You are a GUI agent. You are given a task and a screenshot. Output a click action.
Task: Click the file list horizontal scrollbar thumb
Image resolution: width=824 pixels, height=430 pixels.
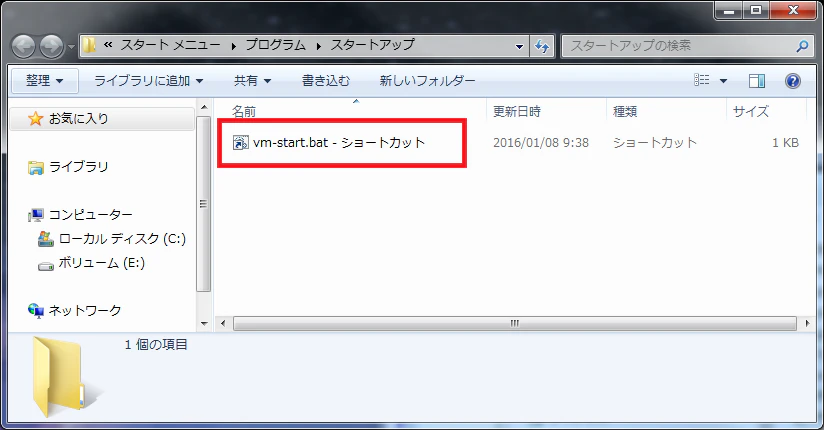[515, 323]
